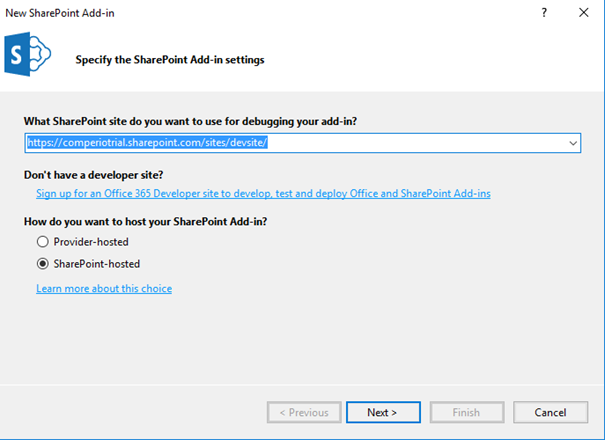Viewport: 605px width, 440px height.
Task: Click the How do you want to host label
Action: [145, 222]
